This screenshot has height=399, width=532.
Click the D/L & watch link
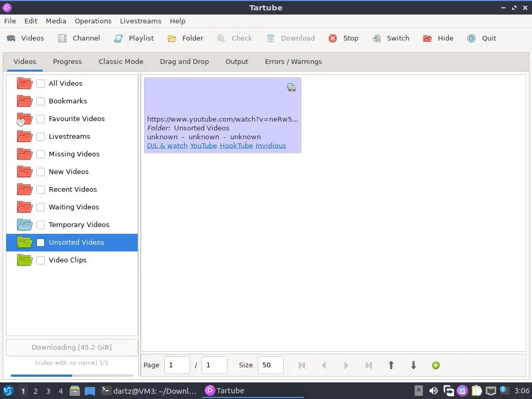point(167,145)
